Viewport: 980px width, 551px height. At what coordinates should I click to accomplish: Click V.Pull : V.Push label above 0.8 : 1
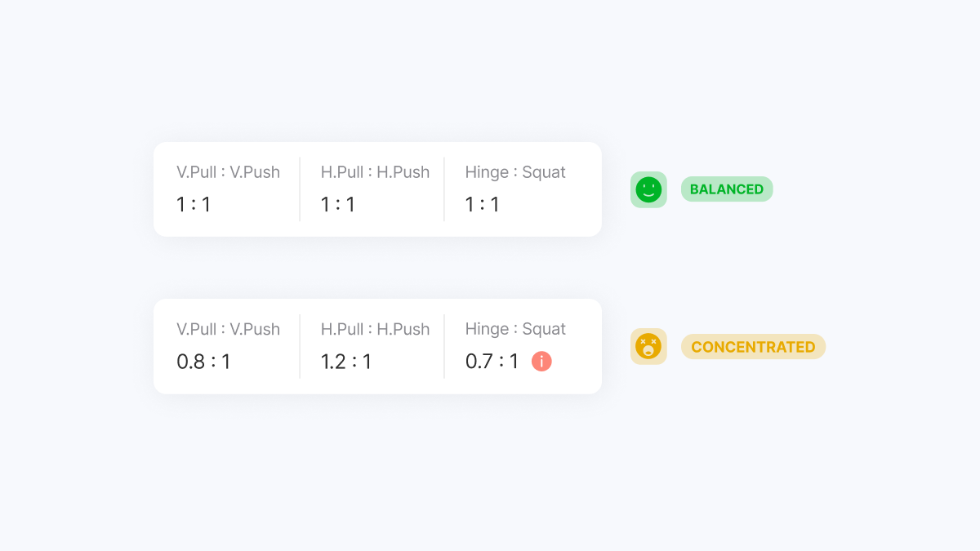click(228, 329)
